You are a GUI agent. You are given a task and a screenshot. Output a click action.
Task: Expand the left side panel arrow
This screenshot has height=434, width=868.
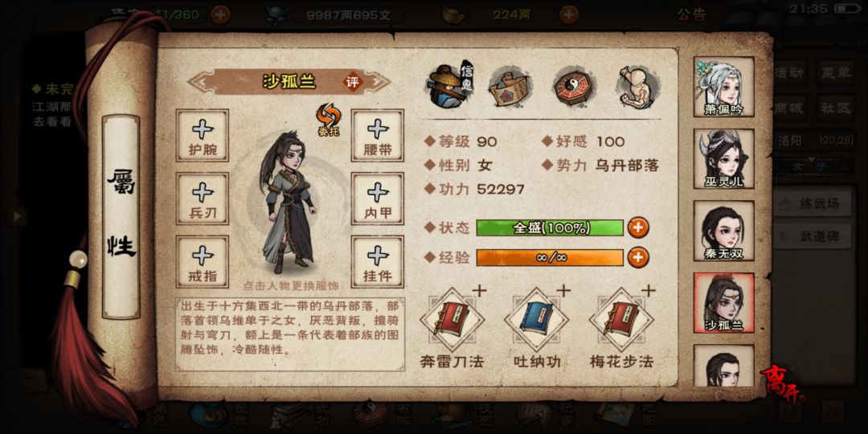pos(17,216)
